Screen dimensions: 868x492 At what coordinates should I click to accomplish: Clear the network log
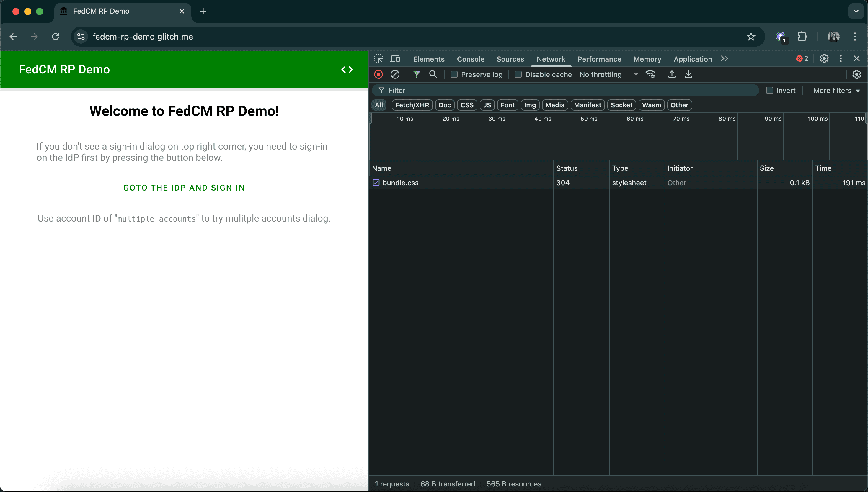(395, 74)
